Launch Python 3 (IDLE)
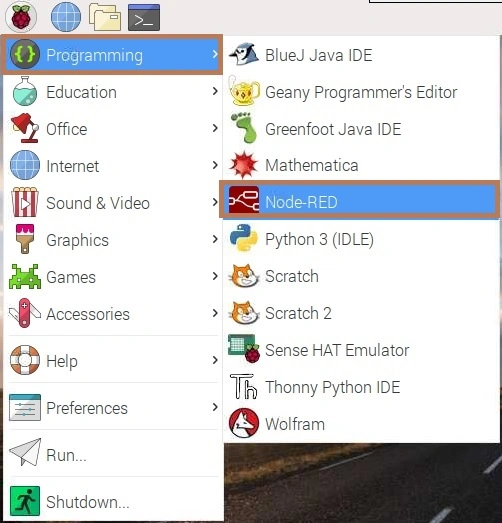 361,239
